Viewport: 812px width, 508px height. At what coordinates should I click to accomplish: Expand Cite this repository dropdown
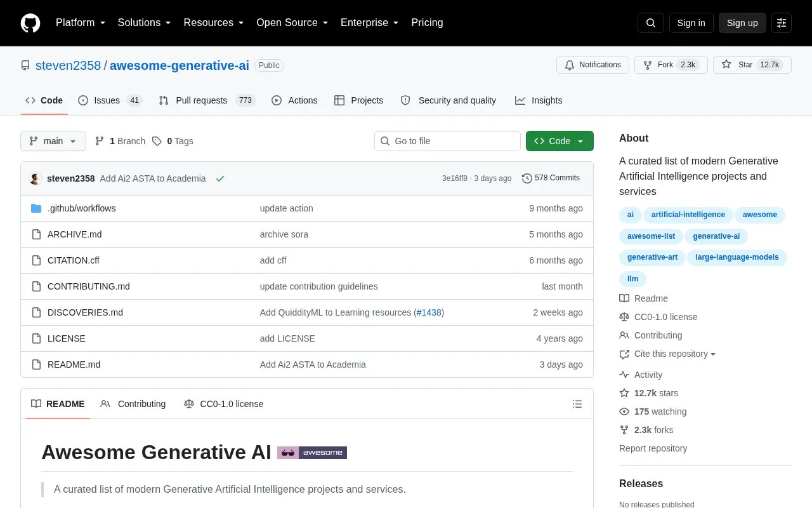pyautogui.click(x=667, y=354)
